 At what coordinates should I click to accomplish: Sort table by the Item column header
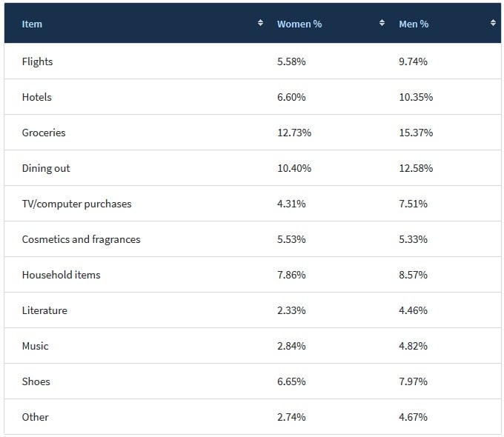(x=33, y=24)
